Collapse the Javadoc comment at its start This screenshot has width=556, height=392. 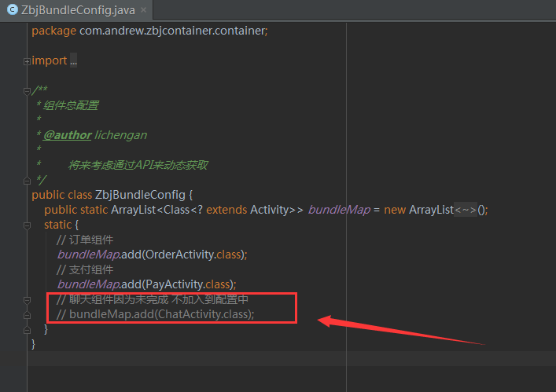[27, 92]
